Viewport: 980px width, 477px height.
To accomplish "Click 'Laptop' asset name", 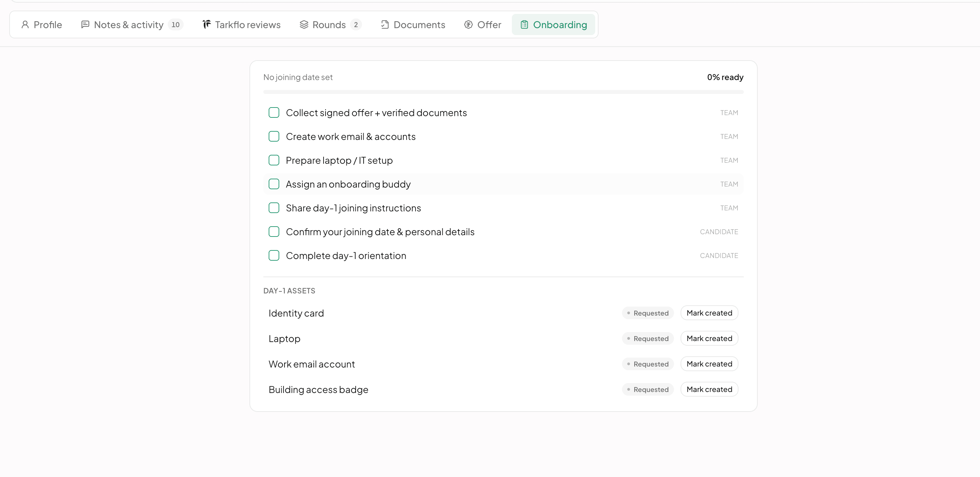I will 284,338.
